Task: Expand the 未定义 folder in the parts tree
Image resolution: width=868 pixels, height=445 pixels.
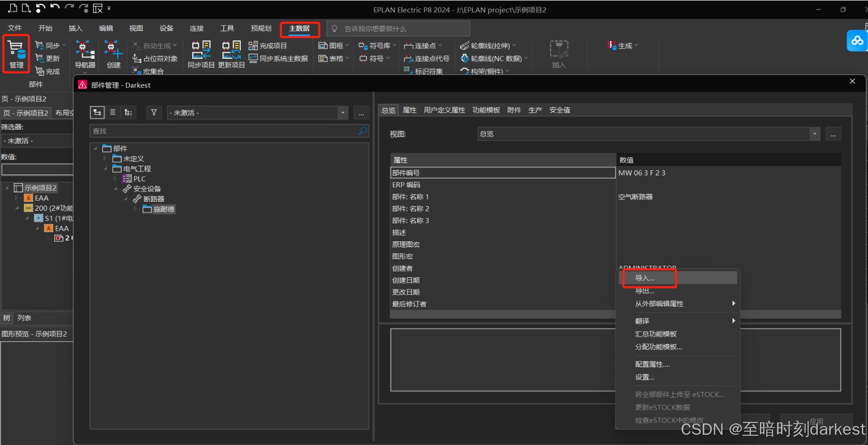Action: 105,159
